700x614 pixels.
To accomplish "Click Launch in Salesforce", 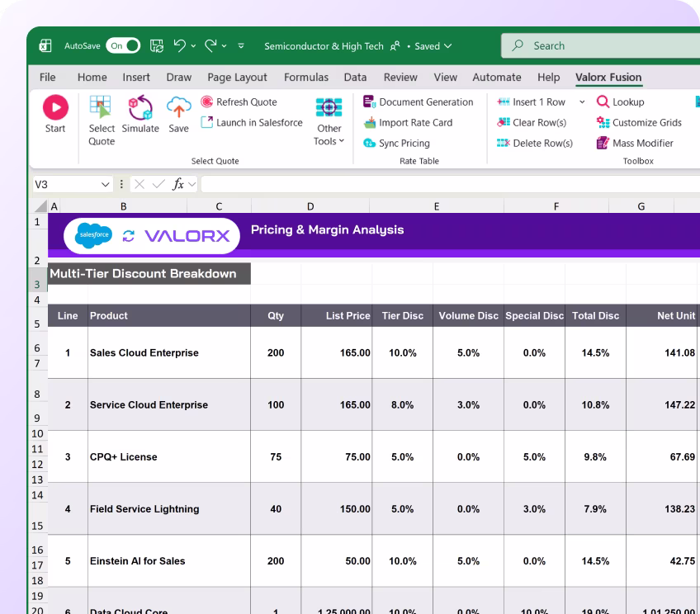I will tap(252, 122).
